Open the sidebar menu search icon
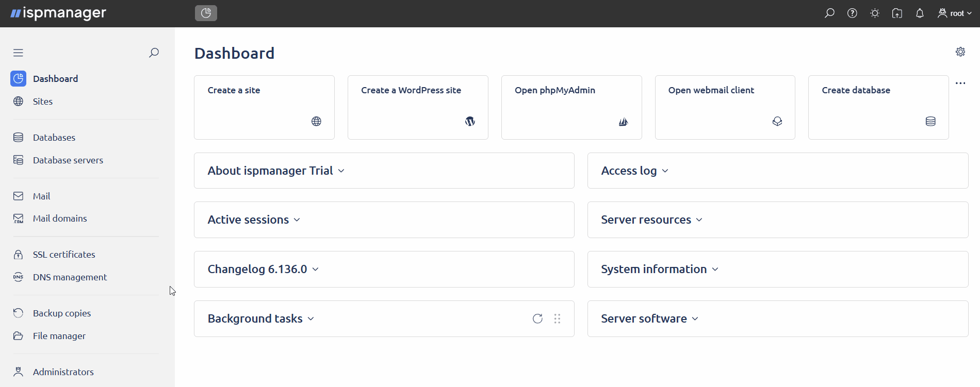The height and width of the screenshot is (387, 980). [x=154, y=53]
